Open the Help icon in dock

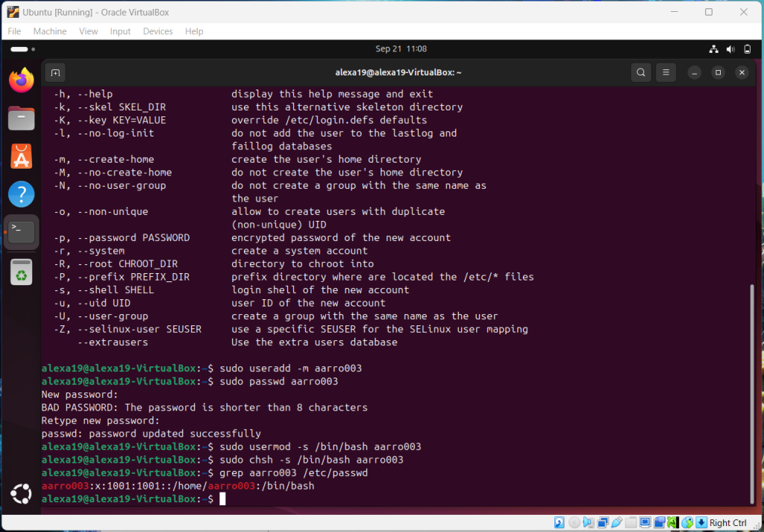click(21, 195)
